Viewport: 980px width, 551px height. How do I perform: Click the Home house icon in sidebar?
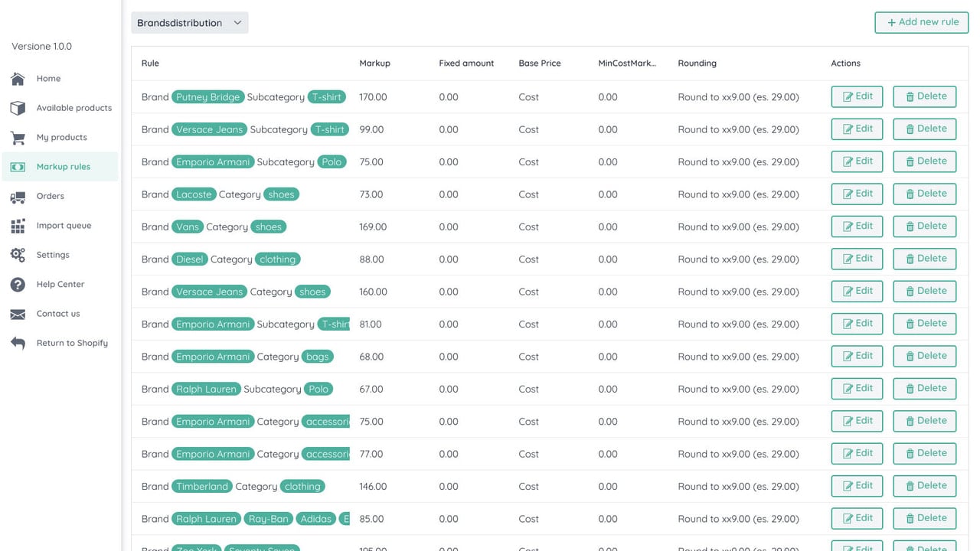[18, 79]
